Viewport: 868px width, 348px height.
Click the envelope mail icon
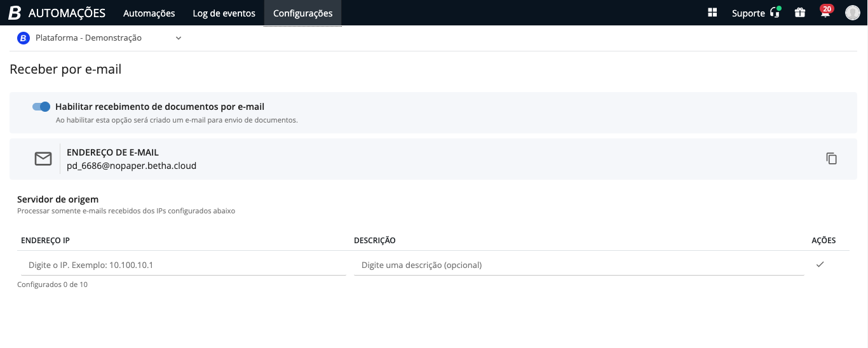click(x=43, y=159)
